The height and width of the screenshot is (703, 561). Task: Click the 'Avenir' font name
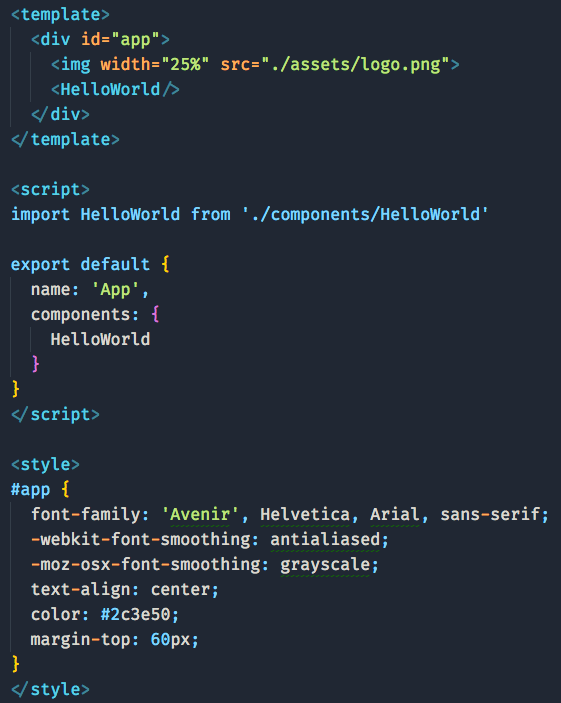coord(200,514)
